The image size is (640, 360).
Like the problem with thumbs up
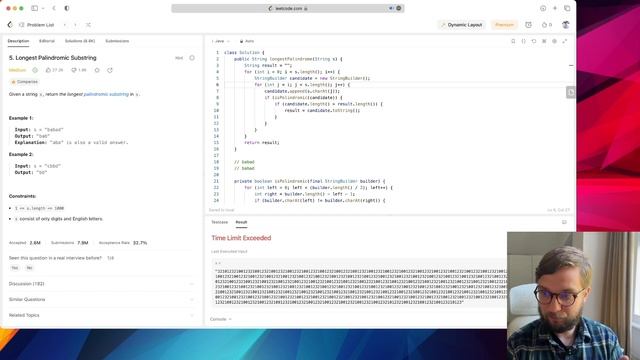click(54, 70)
